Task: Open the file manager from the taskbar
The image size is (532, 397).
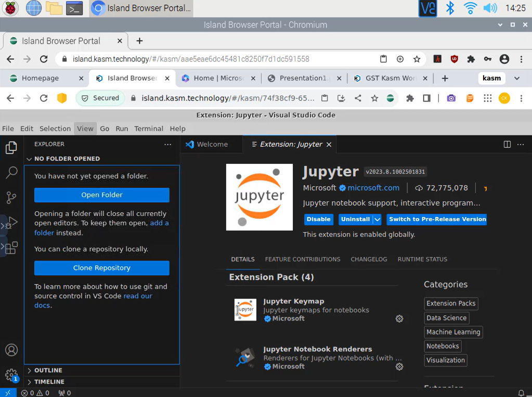Action: [54, 8]
